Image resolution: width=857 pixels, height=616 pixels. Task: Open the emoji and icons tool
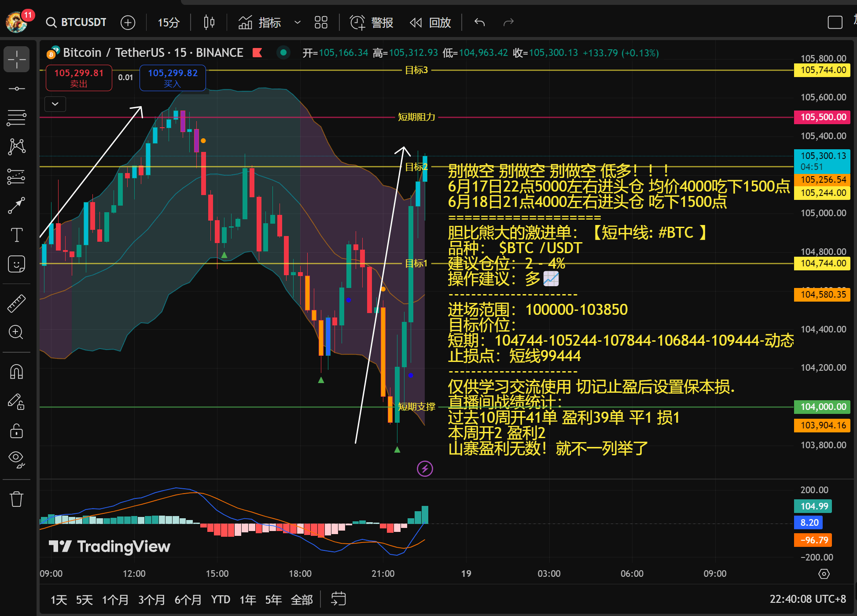pyautogui.click(x=17, y=264)
